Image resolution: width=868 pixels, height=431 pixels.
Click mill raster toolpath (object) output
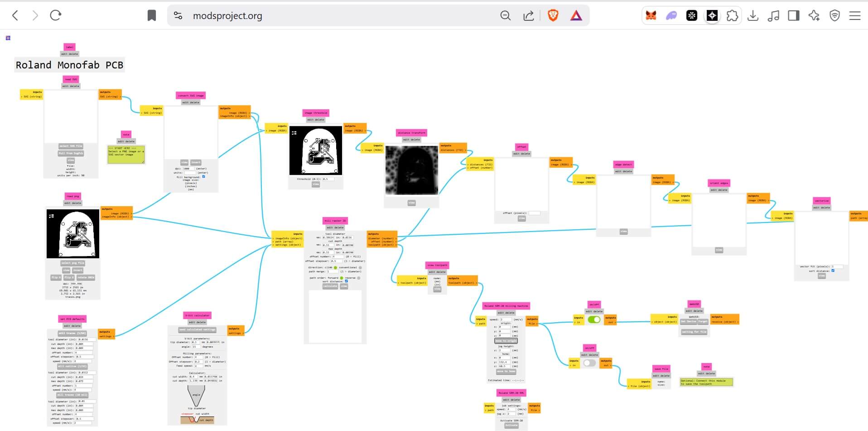(x=381, y=245)
